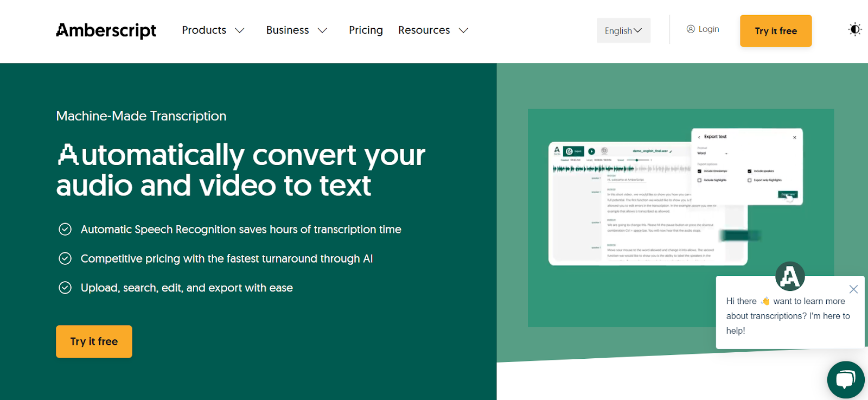Click the pencil icon beside demo_english_final.wav
This screenshot has height=400, width=868.
pyautogui.click(x=671, y=151)
